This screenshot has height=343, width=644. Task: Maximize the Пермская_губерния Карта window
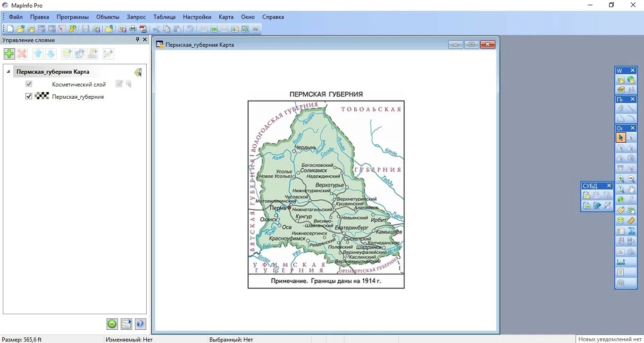click(x=471, y=44)
